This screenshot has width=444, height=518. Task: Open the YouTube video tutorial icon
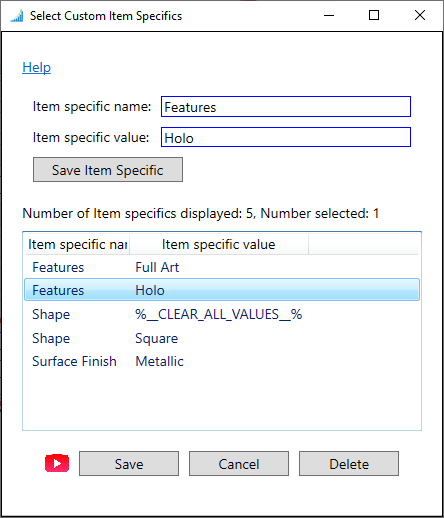click(x=57, y=463)
